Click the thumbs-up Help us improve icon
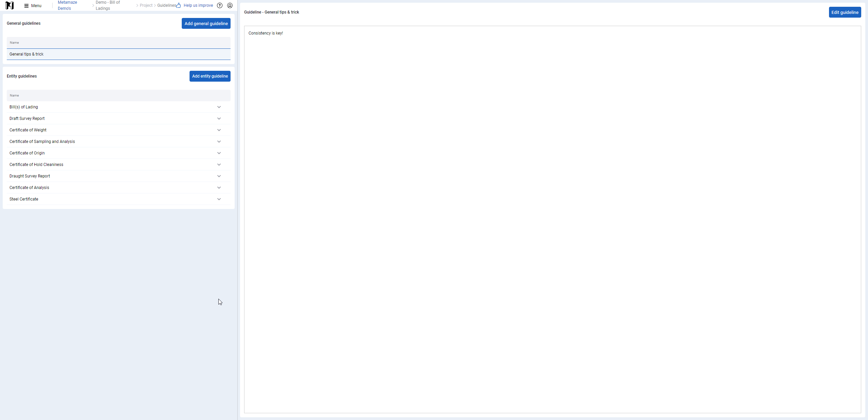 point(179,5)
